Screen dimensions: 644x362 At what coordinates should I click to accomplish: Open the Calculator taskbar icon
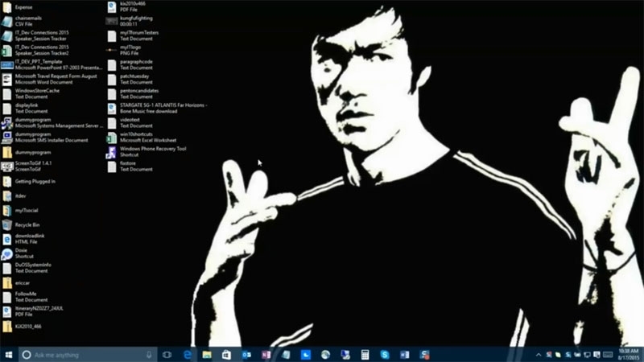click(x=365, y=355)
